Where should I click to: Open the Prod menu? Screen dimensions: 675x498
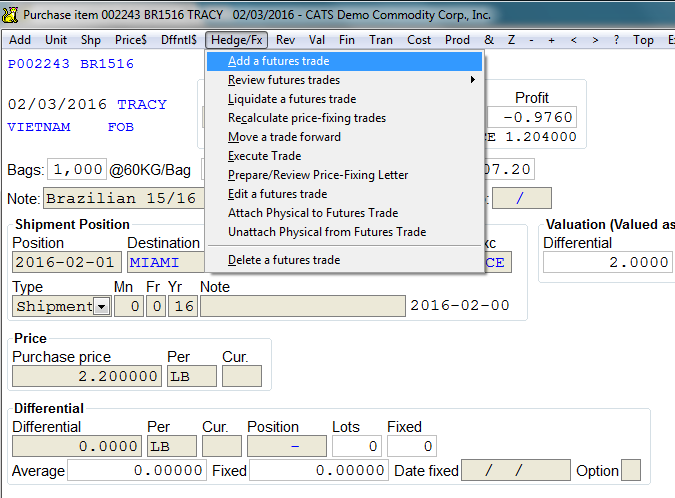click(457, 40)
